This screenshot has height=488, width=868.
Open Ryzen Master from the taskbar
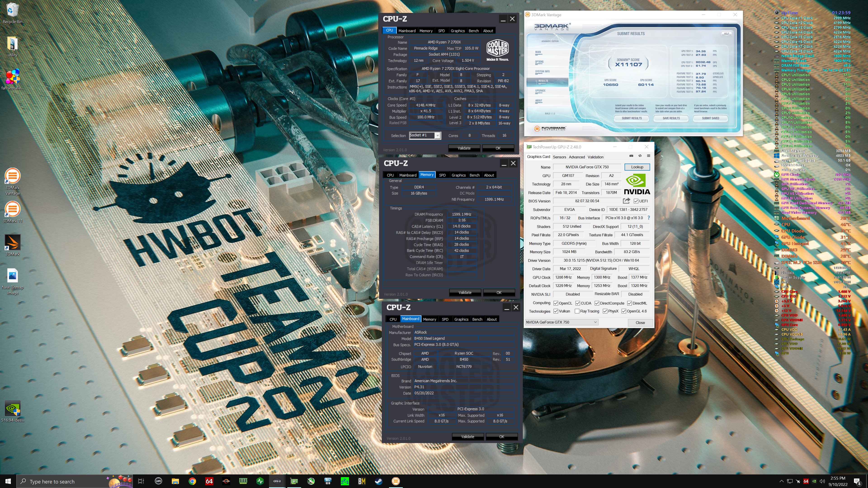(x=226, y=481)
